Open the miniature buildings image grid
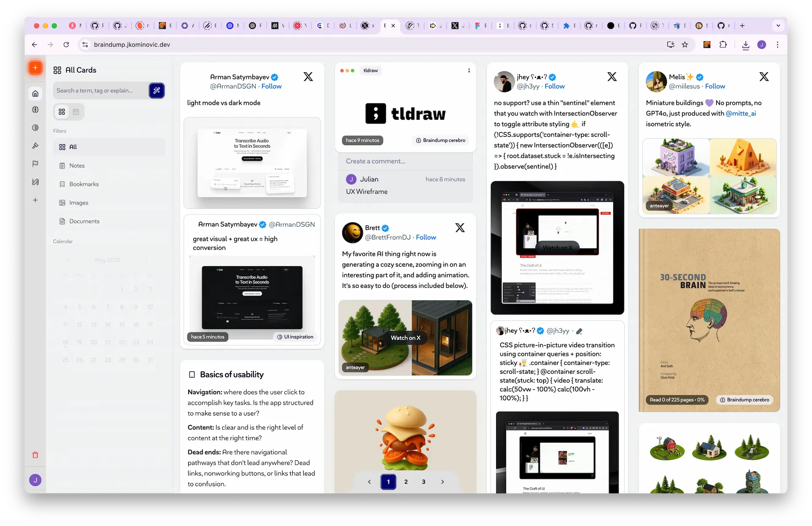Viewport: 812px width, 526px height. (x=709, y=176)
